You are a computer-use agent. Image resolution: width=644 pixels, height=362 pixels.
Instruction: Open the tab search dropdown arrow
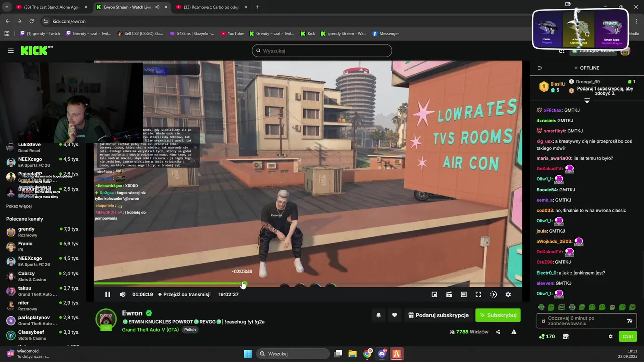[x=6, y=7]
